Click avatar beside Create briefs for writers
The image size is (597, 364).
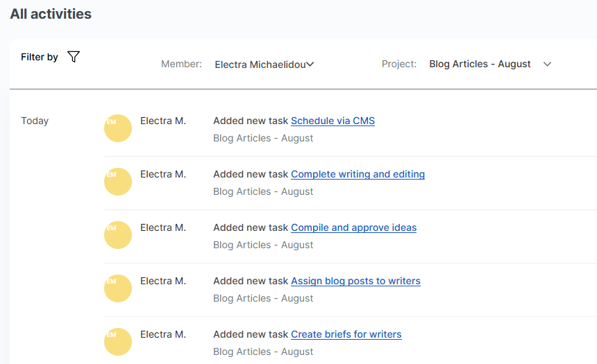coord(118,342)
